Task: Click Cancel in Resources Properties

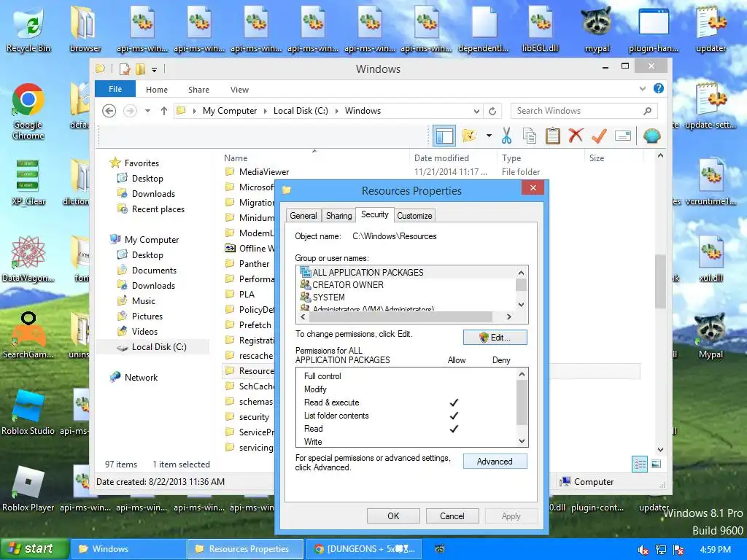Action: tap(452, 516)
